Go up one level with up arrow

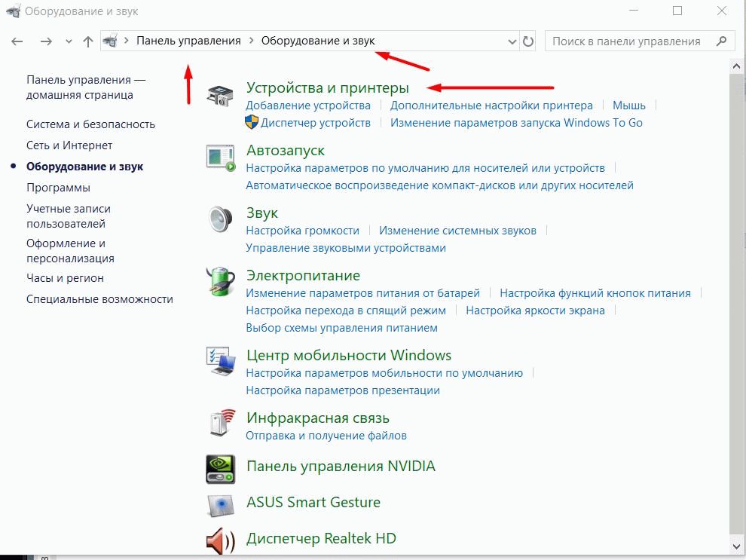(x=87, y=41)
